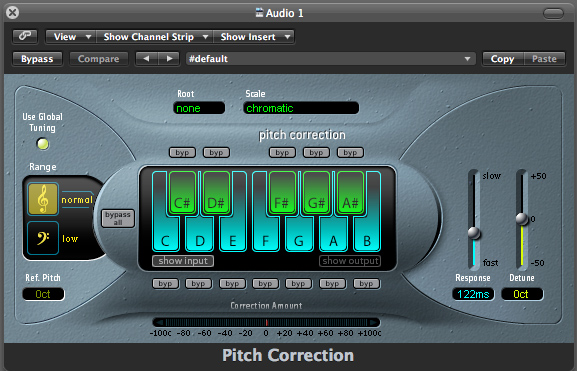Bypass the G note with byp button
577x371 pixels.
(x=298, y=284)
